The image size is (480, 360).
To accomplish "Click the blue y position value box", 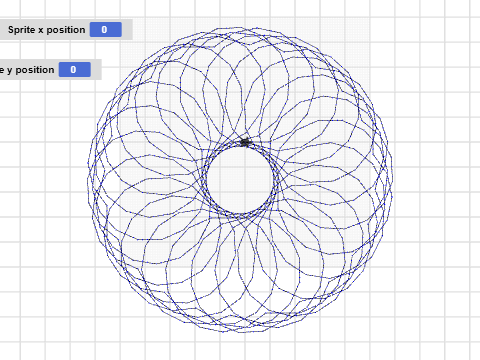I will [75, 70].
